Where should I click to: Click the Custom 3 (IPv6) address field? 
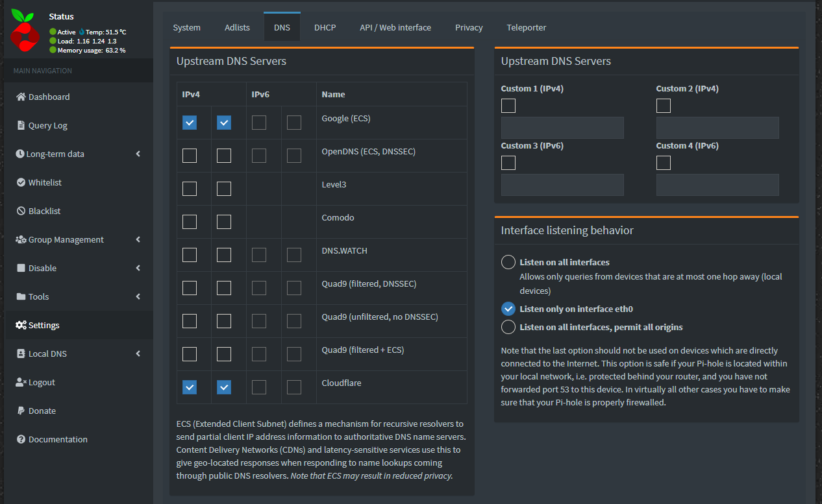pos(562,185)
